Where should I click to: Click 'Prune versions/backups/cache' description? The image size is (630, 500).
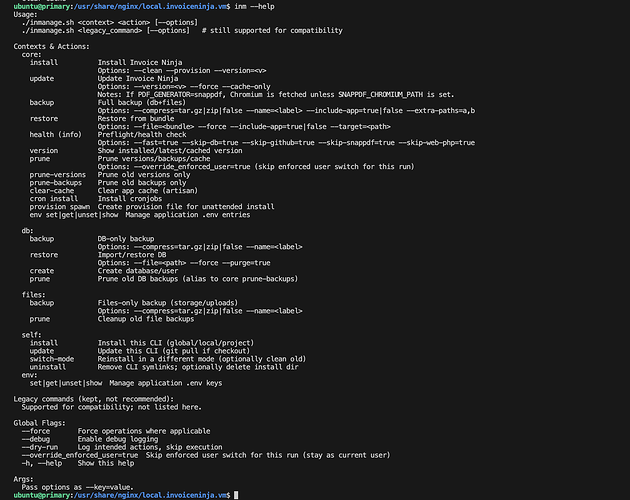154,159
